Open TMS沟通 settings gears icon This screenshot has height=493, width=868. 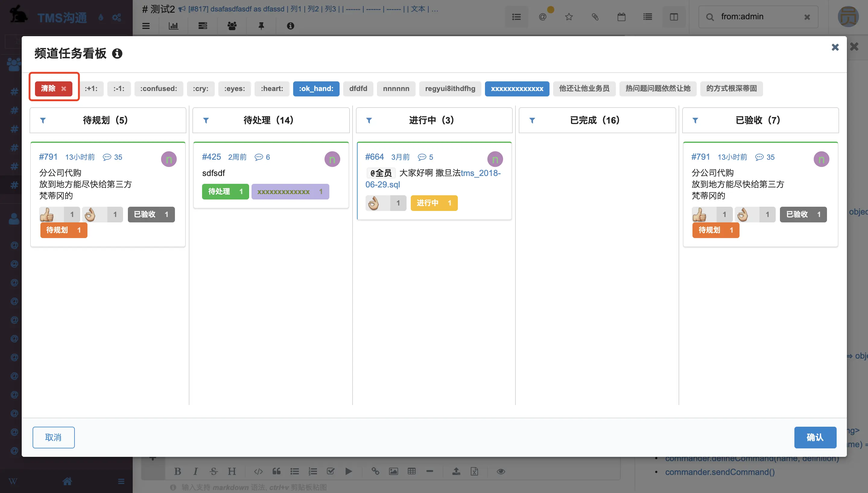tap(116, 17)
